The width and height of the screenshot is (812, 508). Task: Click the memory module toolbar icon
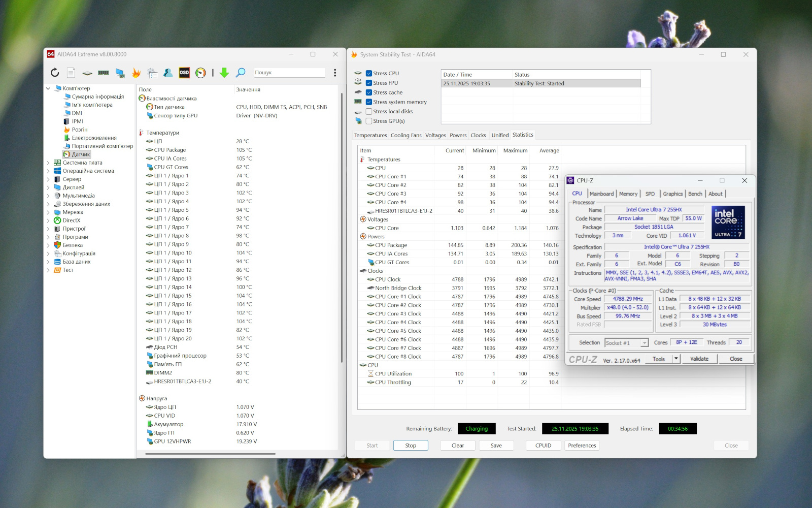pyautogui.click(x=104, y=73)
